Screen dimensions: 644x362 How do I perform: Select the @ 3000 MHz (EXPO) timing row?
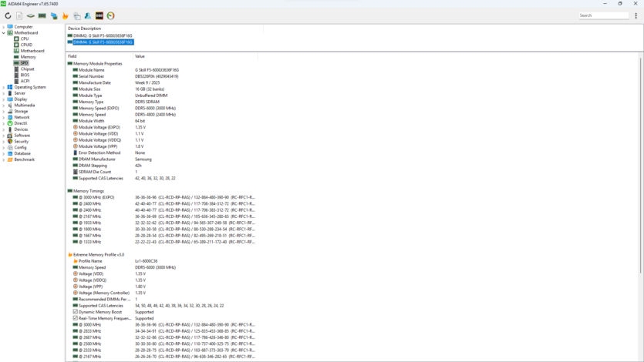pyautogui.click(x=164, y=197)
